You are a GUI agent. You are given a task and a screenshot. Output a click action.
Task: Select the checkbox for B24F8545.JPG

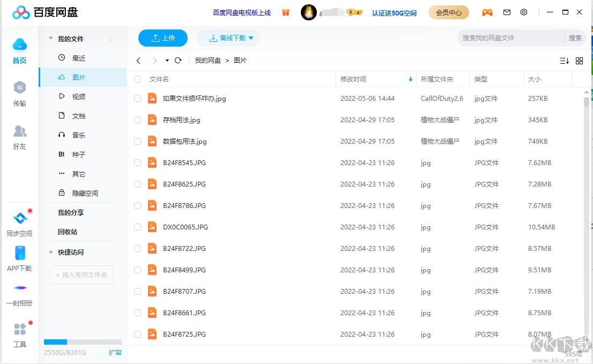tap(138, 162)
